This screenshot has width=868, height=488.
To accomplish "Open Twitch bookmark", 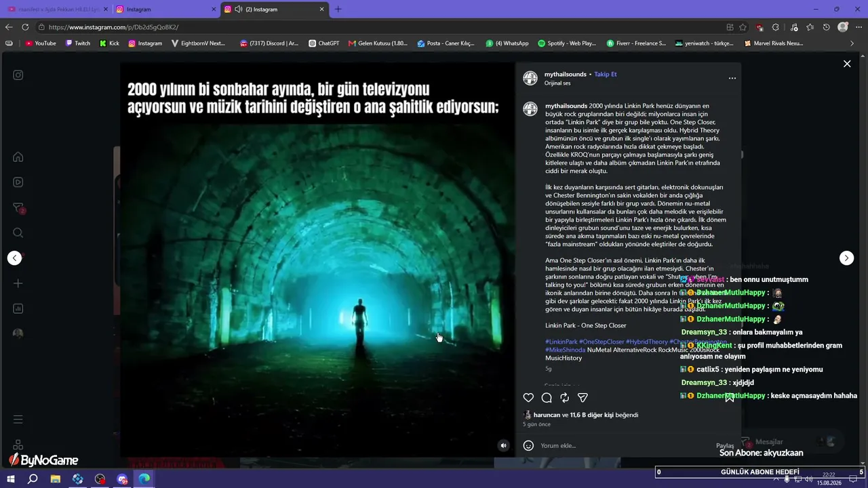I will coord(77,43).
